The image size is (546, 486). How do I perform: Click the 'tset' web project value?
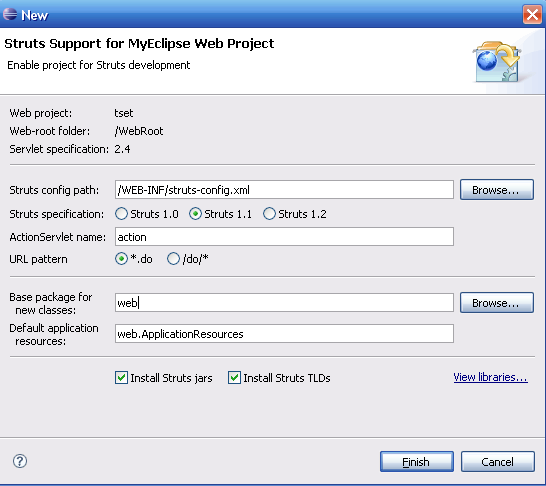(x=124, y=113)
